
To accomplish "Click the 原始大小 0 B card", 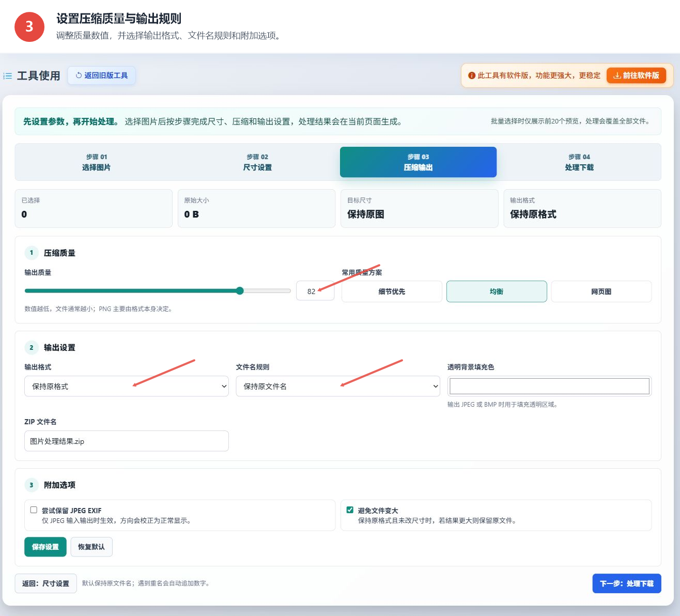I will [x=257, y=208].
